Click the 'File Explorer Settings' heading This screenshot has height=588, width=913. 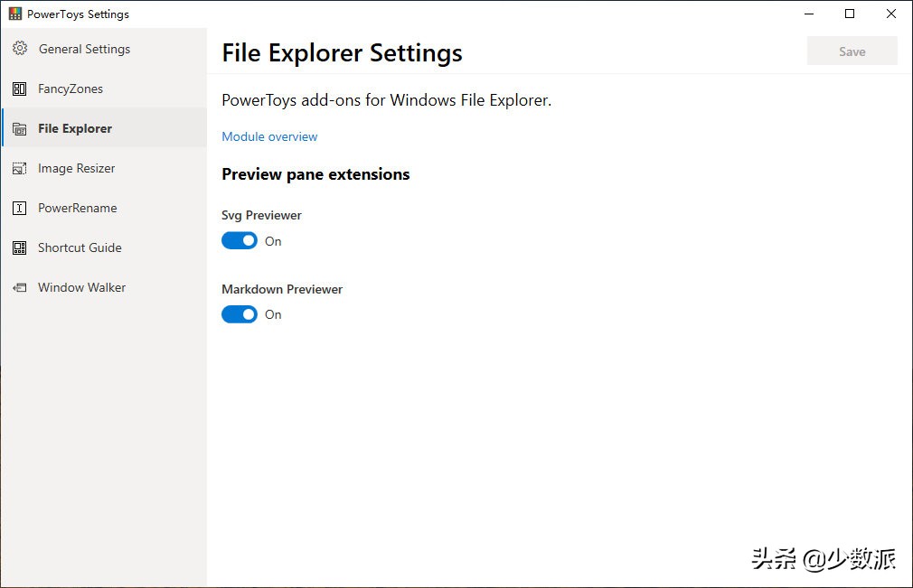(342, 53)
